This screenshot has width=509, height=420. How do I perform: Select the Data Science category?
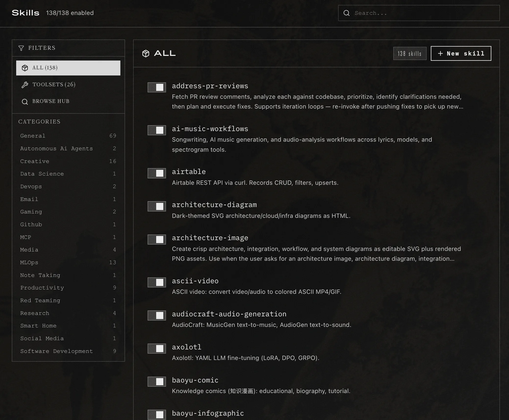[x=68, y=174]
